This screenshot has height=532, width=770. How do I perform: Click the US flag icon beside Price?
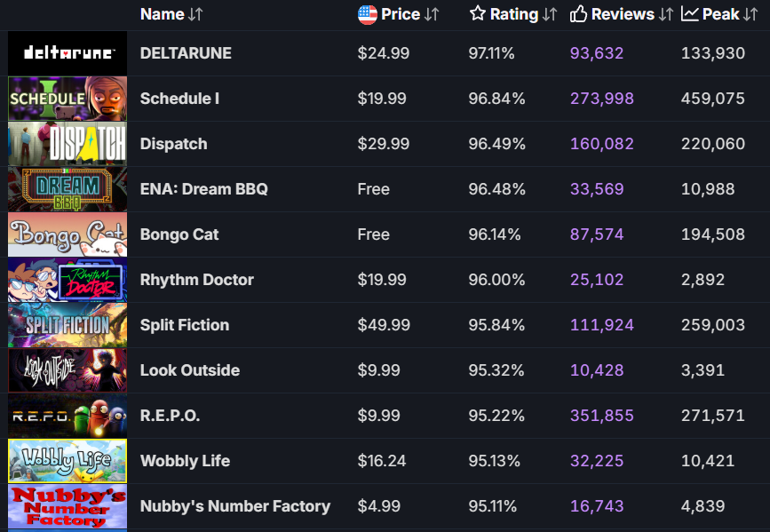click(367, 14)
